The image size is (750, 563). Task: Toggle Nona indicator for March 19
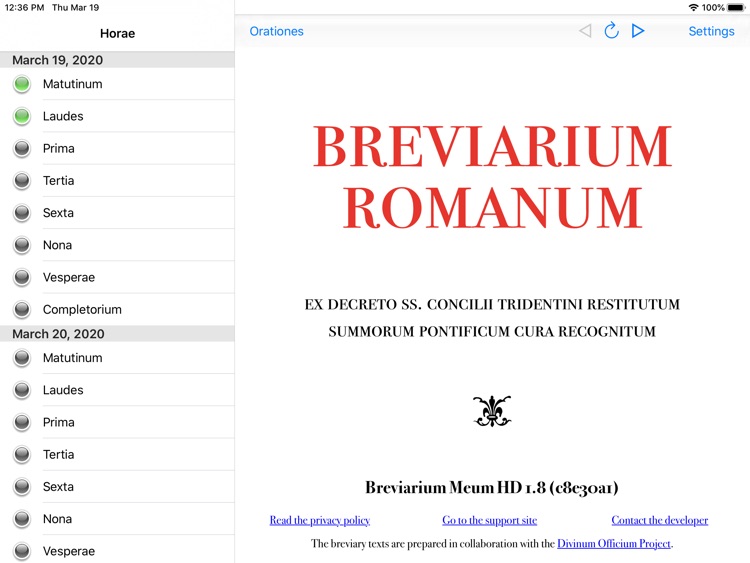(x=22, y=245)
